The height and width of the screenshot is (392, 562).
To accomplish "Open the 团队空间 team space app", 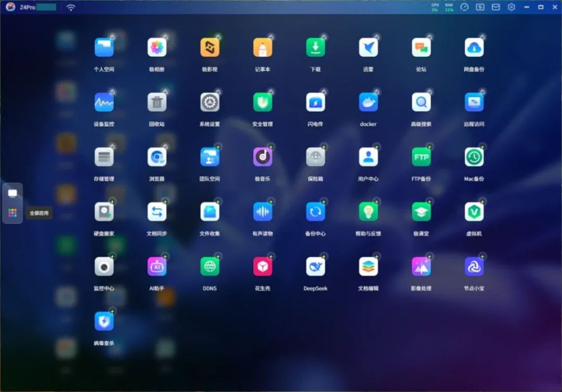I will pos(210,157).
